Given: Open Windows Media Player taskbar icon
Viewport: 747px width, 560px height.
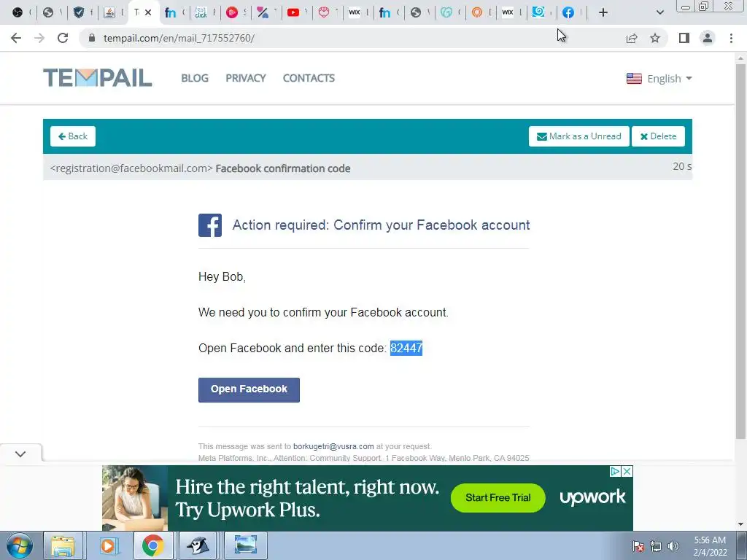Looking at the screenshot, I should (108, 545).
